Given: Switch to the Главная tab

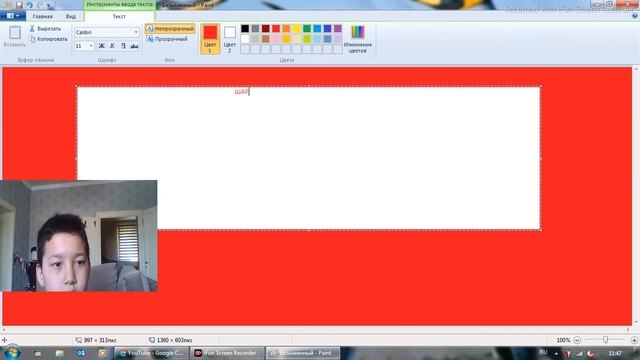Looking at the screenshot, I should click(x=42, y=16).
